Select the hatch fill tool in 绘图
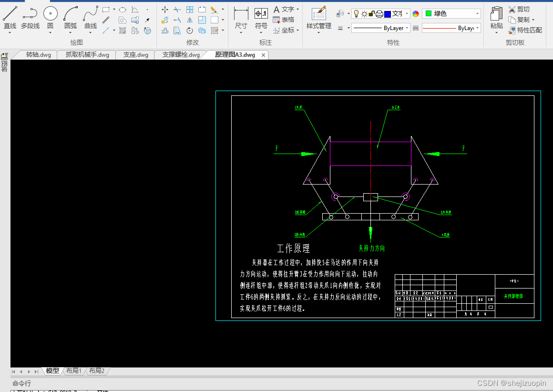This screenshot has width=553, height=392. click(x=123, y=31)
